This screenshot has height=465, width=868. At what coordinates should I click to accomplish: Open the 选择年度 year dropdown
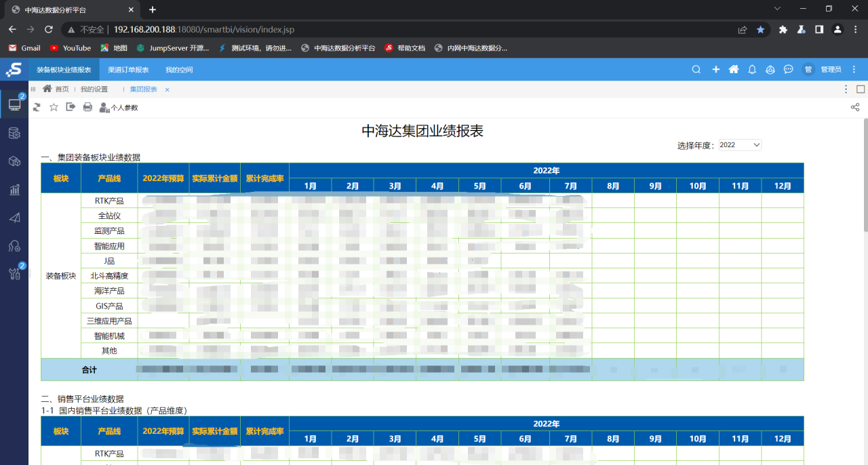click(740, 145)
